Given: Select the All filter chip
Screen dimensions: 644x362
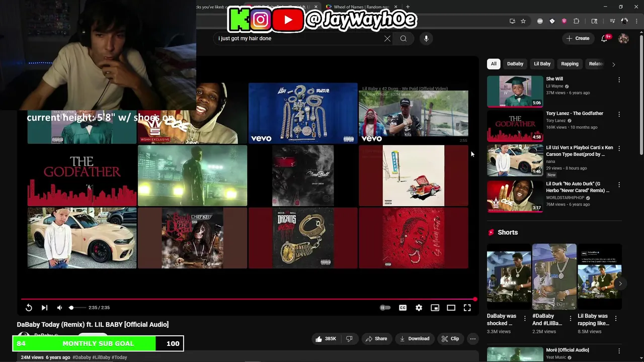Looking at the screenshot, I should tap(494, 64).
